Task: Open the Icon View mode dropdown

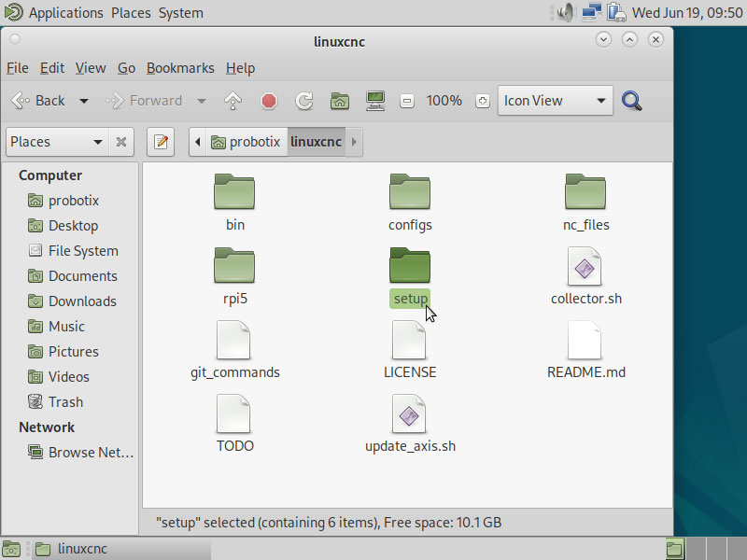Action: click(x=556, y=101)
